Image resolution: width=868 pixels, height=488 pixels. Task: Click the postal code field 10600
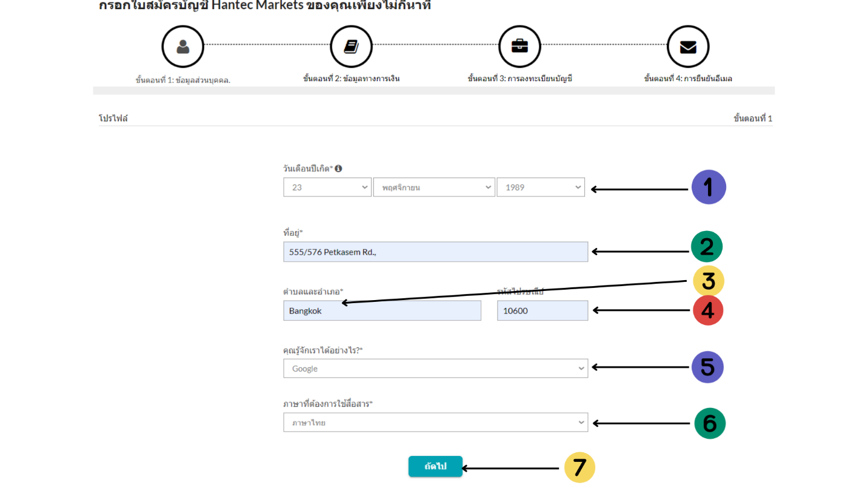542,311
